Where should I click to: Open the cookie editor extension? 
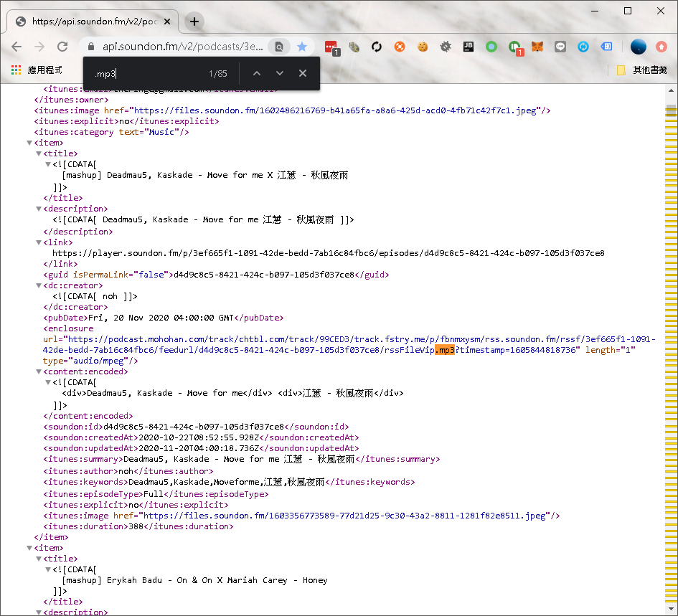(423, 47)
